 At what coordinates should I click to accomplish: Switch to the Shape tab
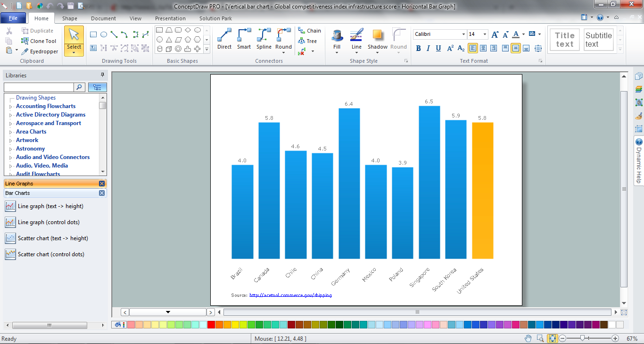coord(70,18)
